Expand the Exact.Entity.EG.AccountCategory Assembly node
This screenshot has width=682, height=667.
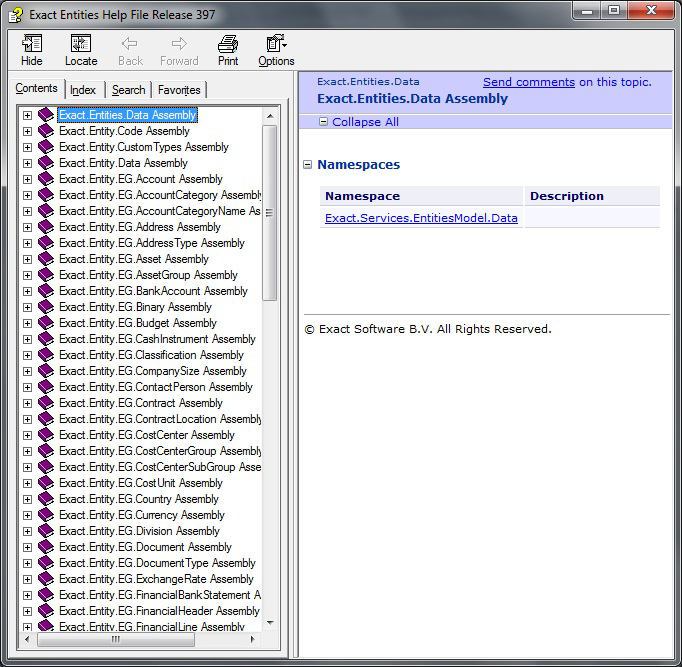tap(27, 195)
